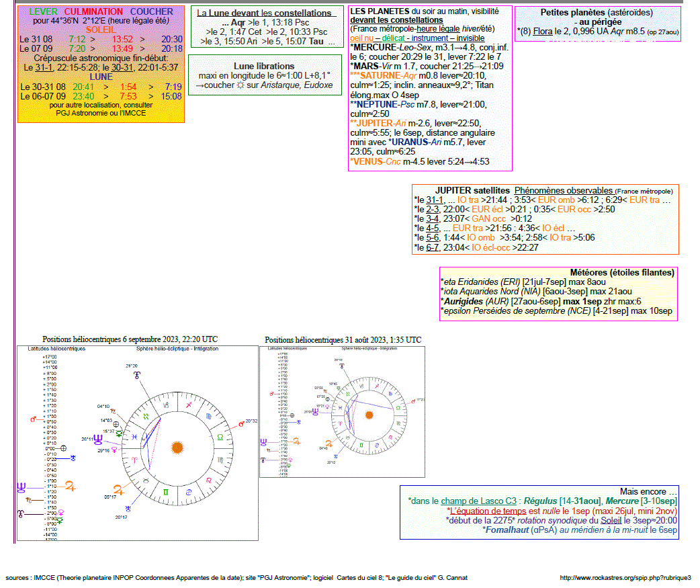Open the 'La Lune devant les constellations' link
This screenshot has height=588, width=700.
(x=264, y=13)
